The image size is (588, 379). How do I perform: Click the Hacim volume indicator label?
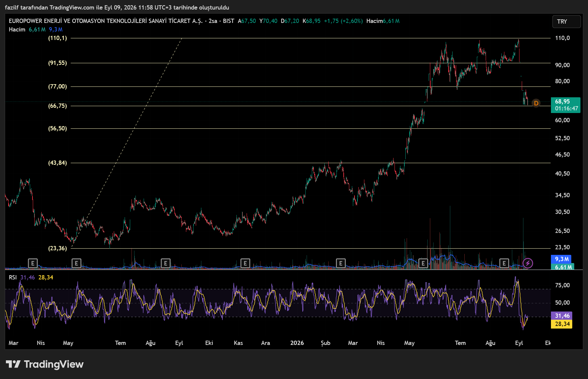pos(17,29)
